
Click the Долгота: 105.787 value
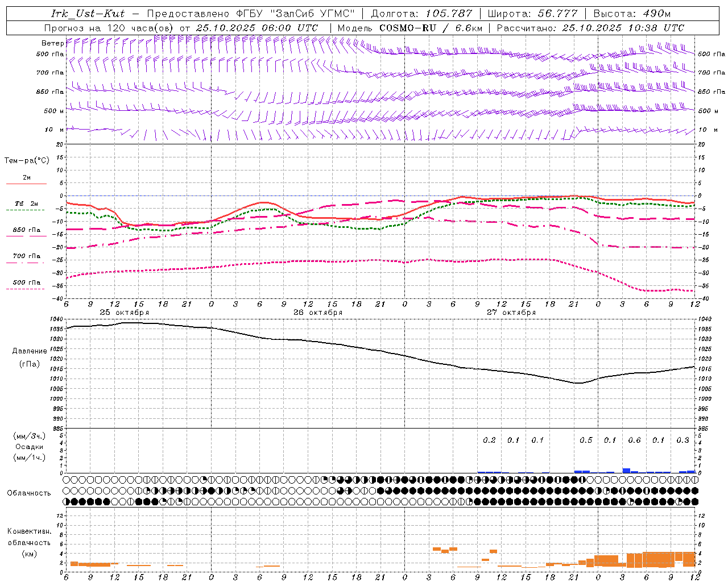coord(421,14)
